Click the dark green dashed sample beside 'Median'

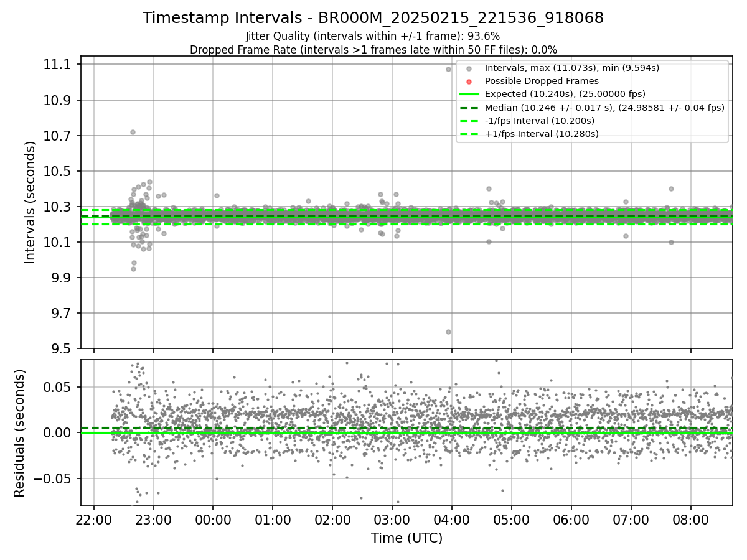pyautogui.click(x=469, y=108)
